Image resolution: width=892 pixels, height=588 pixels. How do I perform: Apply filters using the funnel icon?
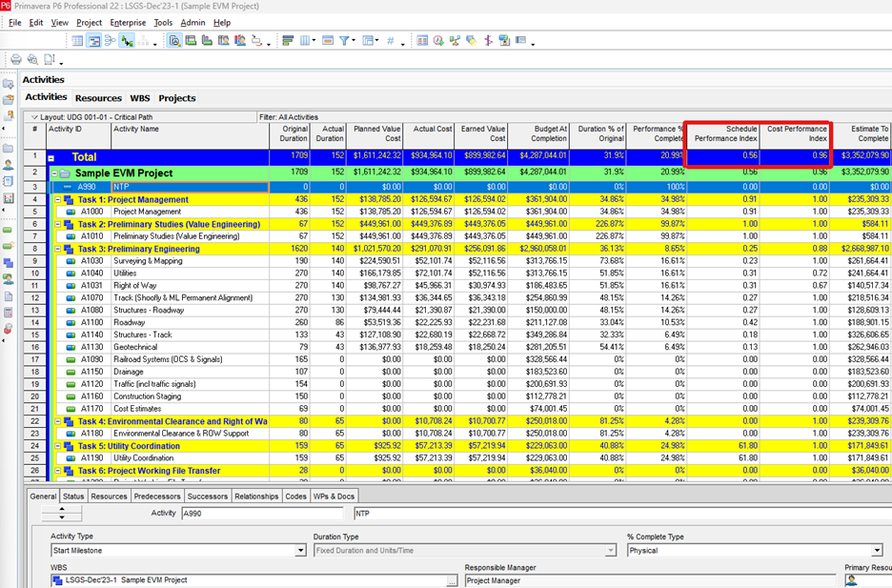click(341, 40)
